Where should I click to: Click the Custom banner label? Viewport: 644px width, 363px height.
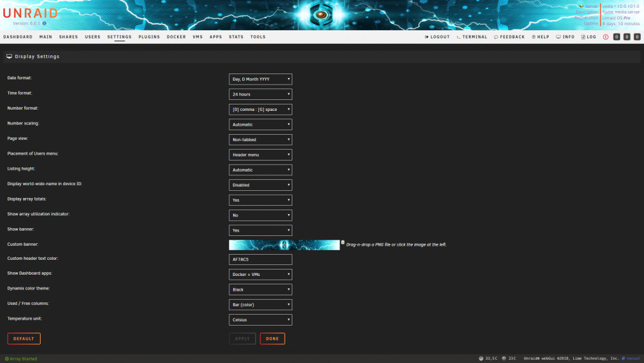(23, 244)
